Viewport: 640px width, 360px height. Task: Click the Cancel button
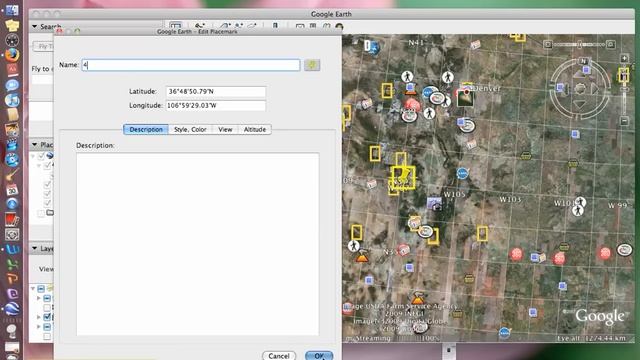point(279,356)
